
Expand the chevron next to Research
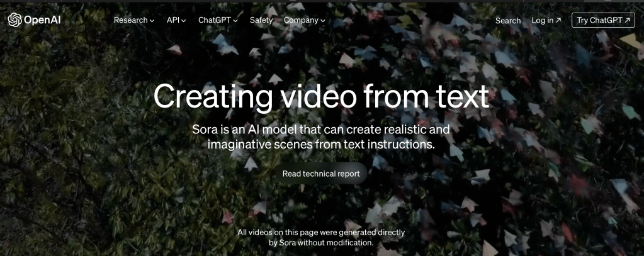click(152, 21)
